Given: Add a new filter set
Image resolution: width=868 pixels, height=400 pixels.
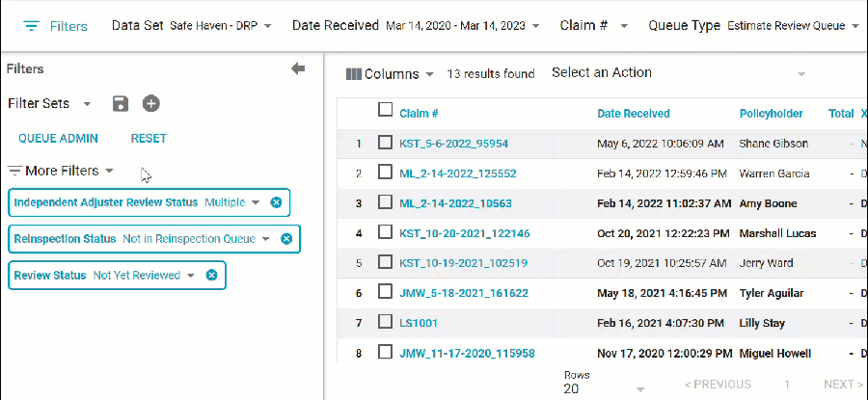Looking at the screenshot, I should [150, 104].
